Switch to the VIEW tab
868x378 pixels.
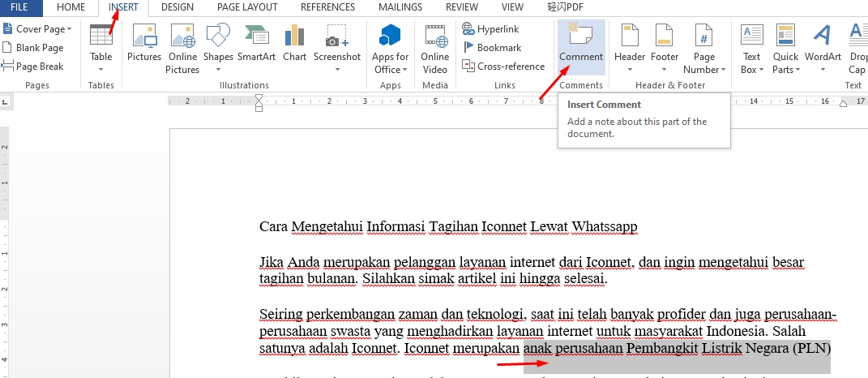512,8
